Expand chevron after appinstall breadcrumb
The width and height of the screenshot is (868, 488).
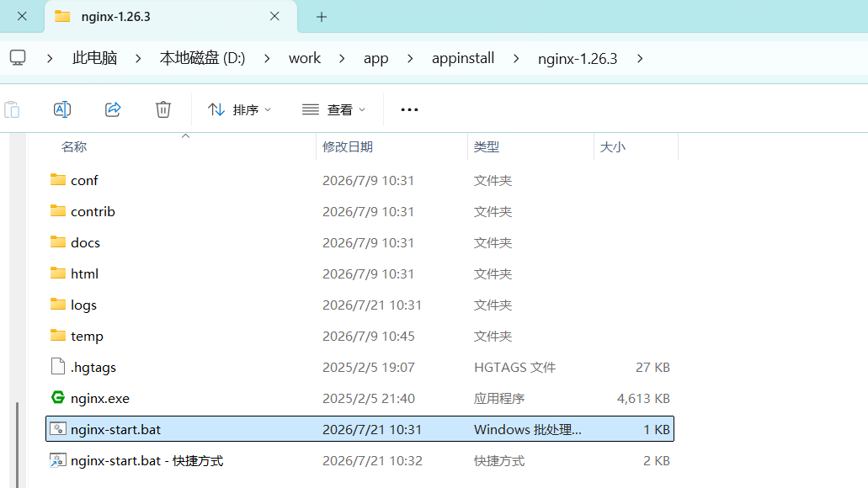(516, 58)
